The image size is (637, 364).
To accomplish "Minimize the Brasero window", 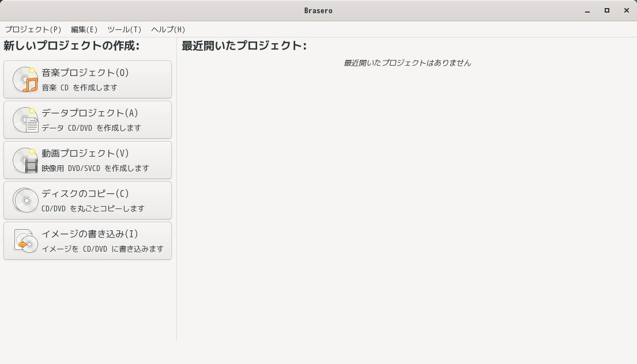I will pos(589,10).
